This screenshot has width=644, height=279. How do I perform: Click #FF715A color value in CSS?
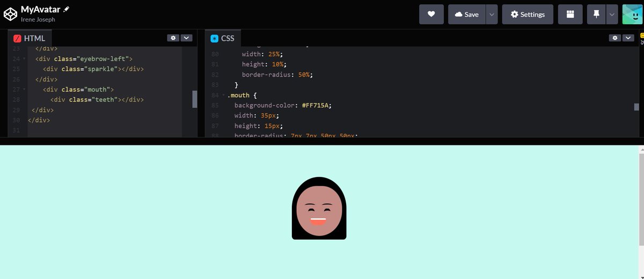316,105
